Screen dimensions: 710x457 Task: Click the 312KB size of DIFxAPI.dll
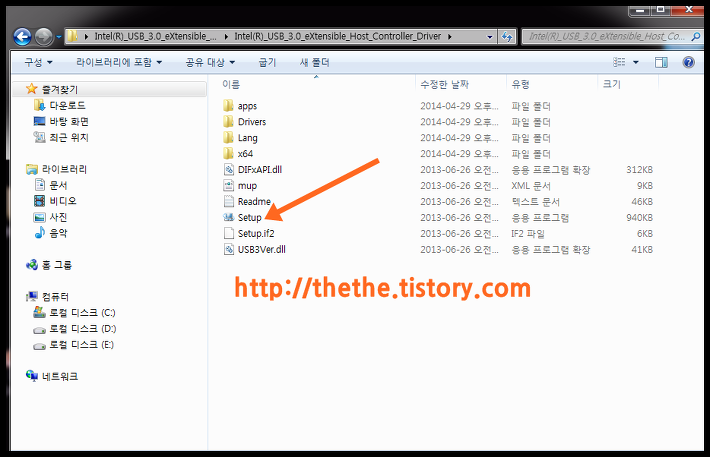point(639,170)
